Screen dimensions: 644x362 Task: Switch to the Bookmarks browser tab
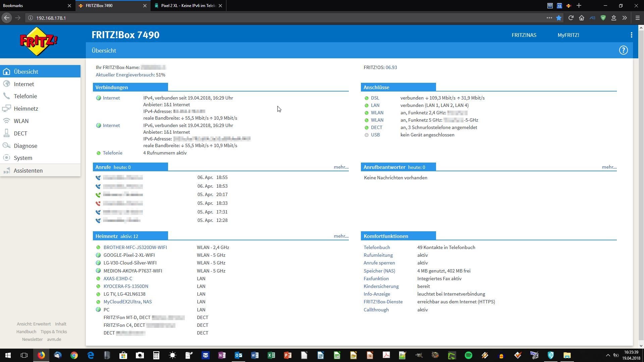click(x=37, y=6)
